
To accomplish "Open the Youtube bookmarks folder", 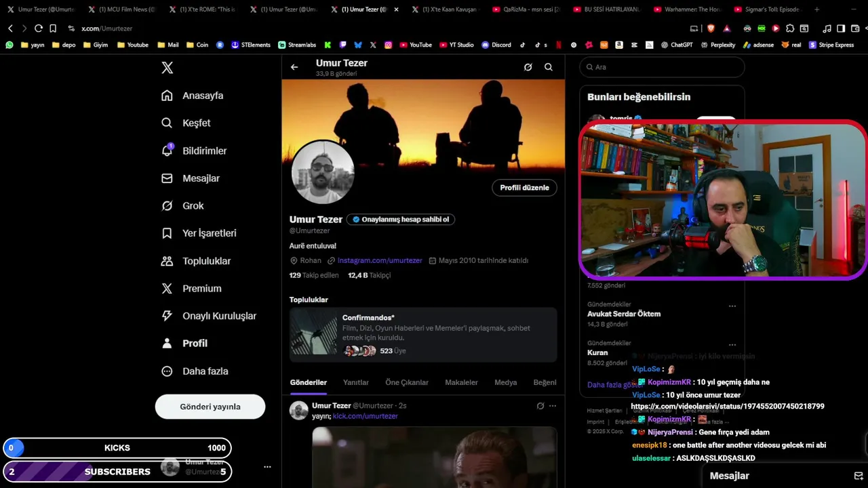I will click(132, 45).
